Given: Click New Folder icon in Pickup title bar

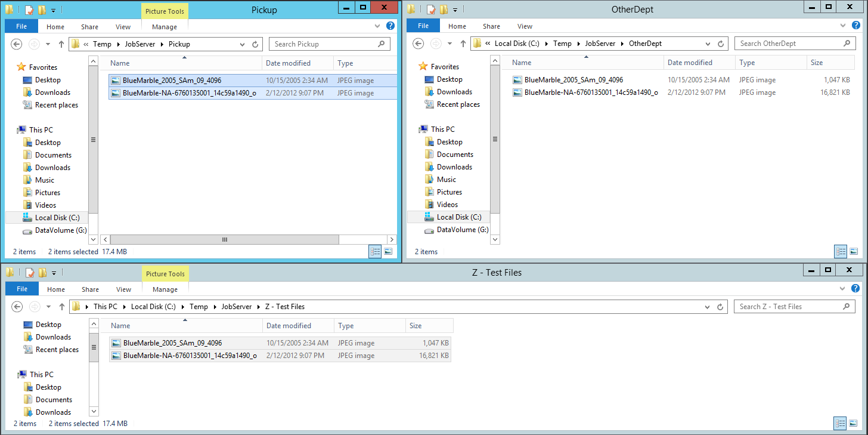Looking at the screenshot, I should click(42, 10).
